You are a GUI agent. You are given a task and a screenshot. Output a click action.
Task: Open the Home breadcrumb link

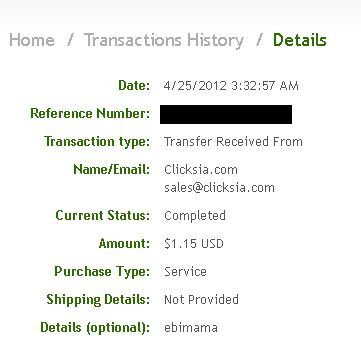point(32,40)
